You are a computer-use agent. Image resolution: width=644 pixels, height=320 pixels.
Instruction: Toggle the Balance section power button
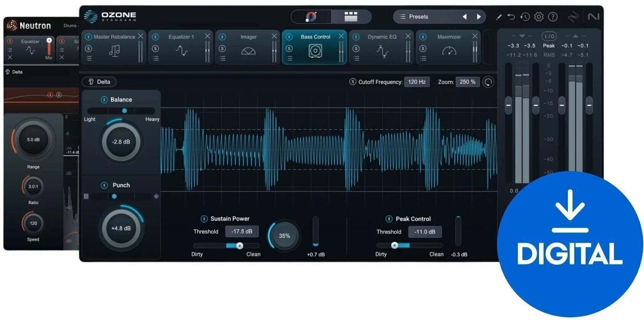(x=104, y=100)
